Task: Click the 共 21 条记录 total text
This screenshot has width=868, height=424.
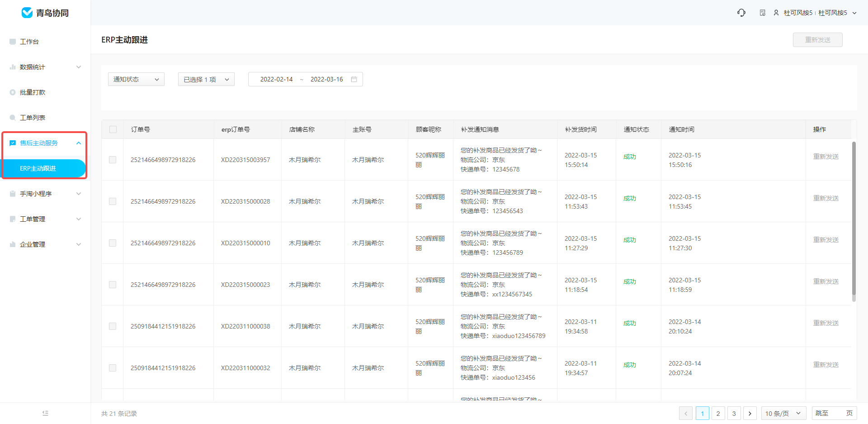Action: point(119,414)
